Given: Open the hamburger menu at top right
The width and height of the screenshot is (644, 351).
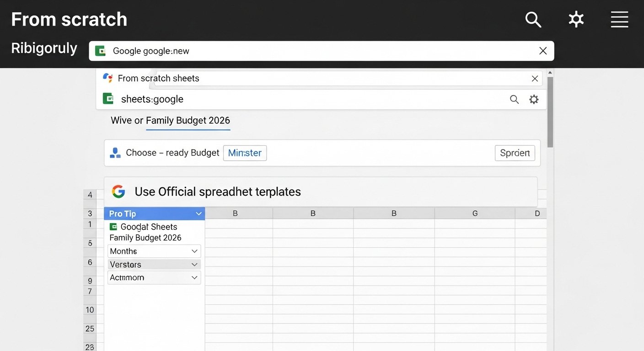Looking at the screenshot, I should click(x=619, y=20).
